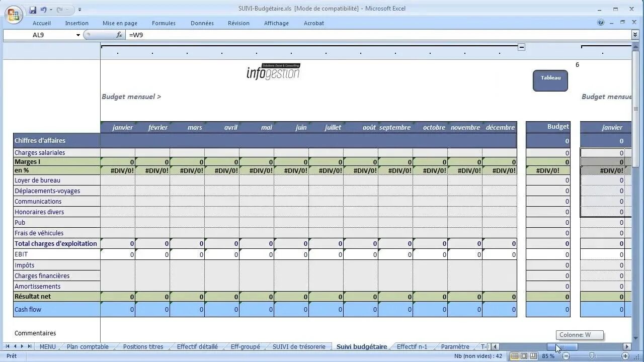Screen dimensions: 644x362
Task: Open the undo history dropdown arrow
Action: pyautogui.click(x=51, y=10)
